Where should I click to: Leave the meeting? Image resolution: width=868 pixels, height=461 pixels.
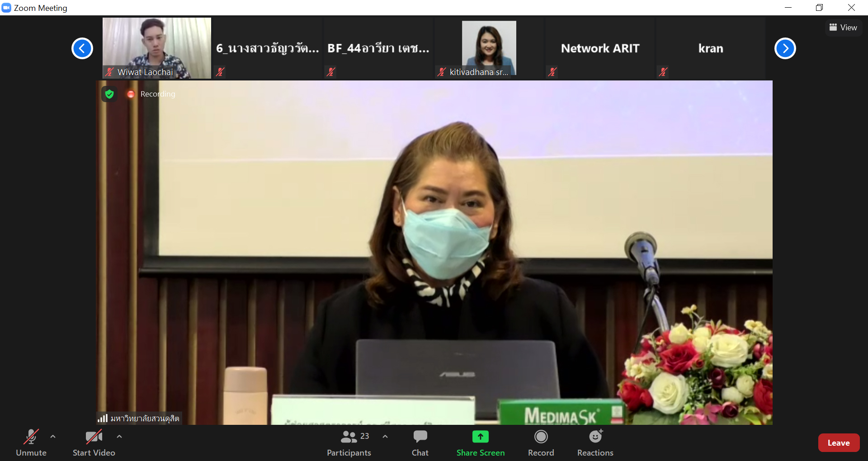coord(839,443)
